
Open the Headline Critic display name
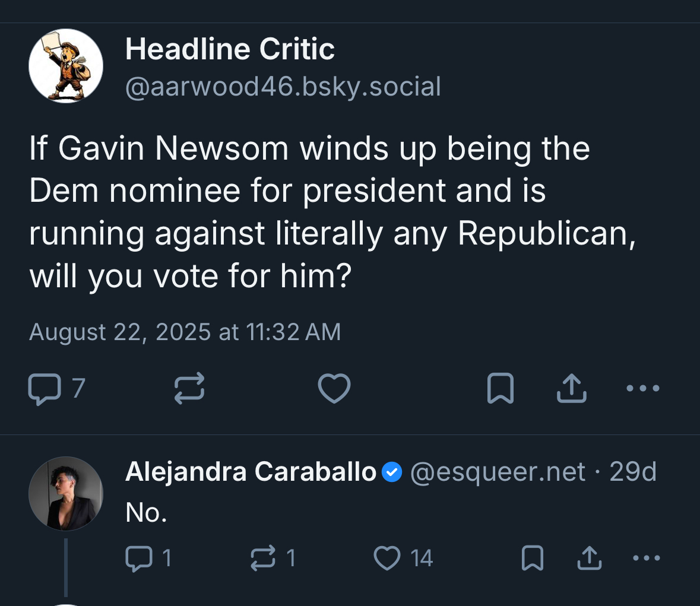(x=230, y=49)
